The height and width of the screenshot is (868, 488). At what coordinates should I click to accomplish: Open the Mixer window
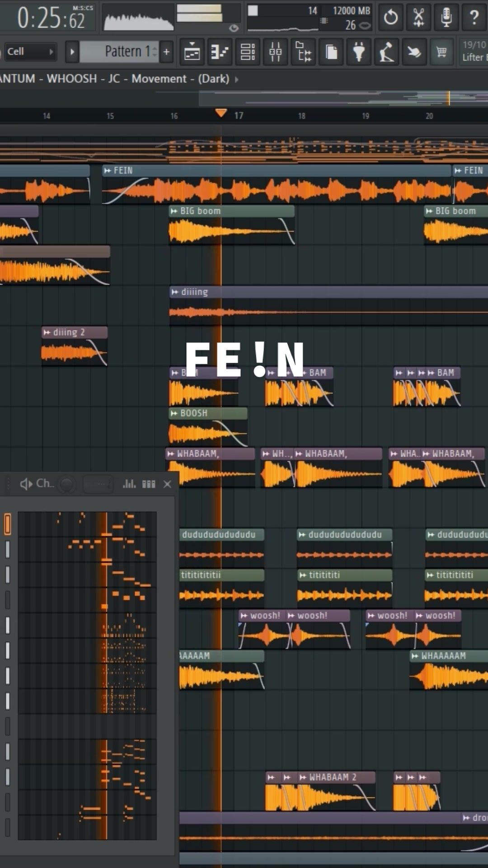click(276, 52)
